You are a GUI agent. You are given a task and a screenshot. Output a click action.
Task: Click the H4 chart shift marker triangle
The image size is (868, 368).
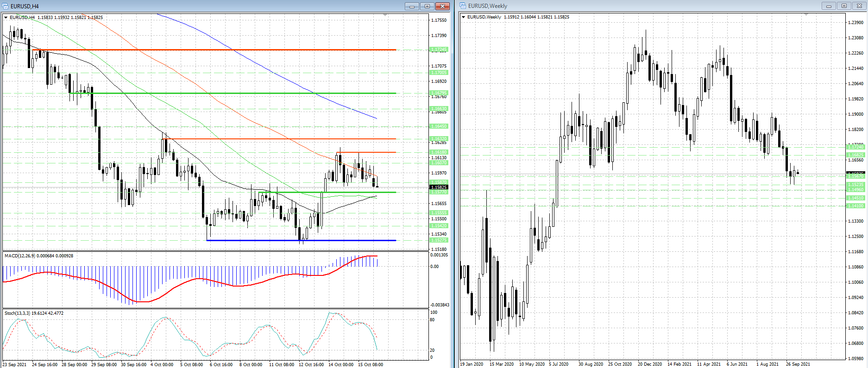click(x=385, y=15)
